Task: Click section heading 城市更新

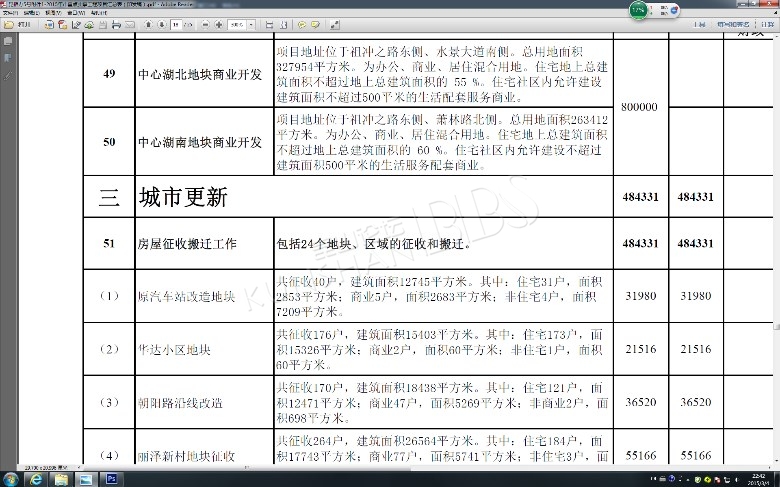Action: [184, 197]
